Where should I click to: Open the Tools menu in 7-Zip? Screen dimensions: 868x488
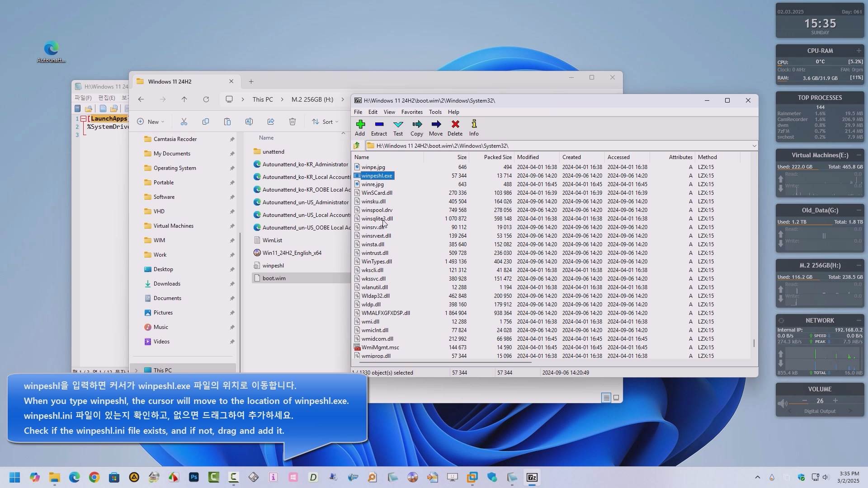tap(435, 112)
